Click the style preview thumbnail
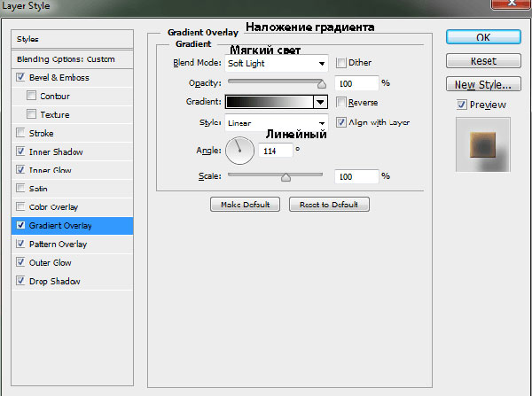This screenshot has height=396, width=532. tap(483, 144)
